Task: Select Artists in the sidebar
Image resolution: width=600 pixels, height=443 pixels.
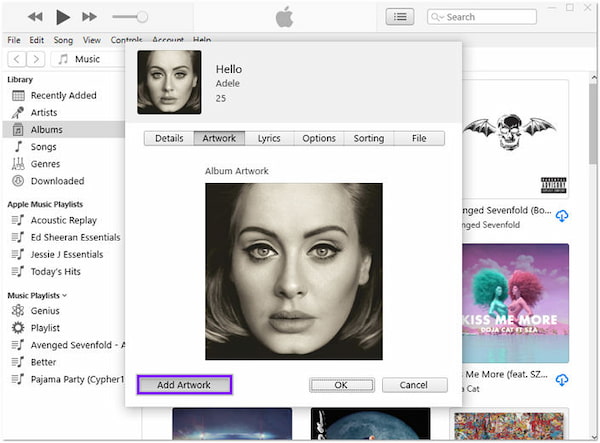Action: [44, 112]
